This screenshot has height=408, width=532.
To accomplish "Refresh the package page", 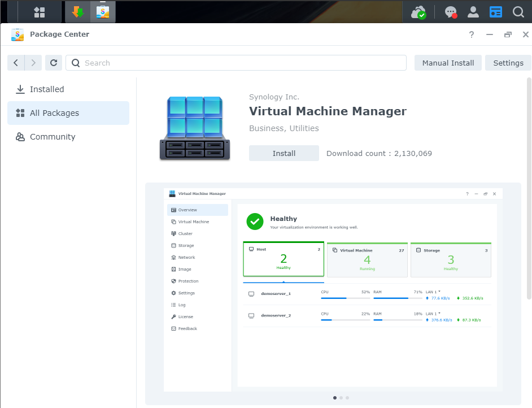I will tap(54, 63).
